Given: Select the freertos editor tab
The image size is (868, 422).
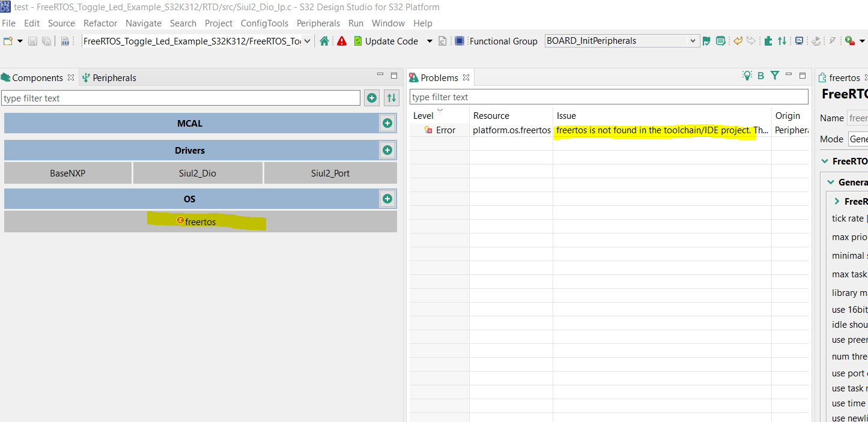Looking at the screenshot, I should tap(843, 77).
